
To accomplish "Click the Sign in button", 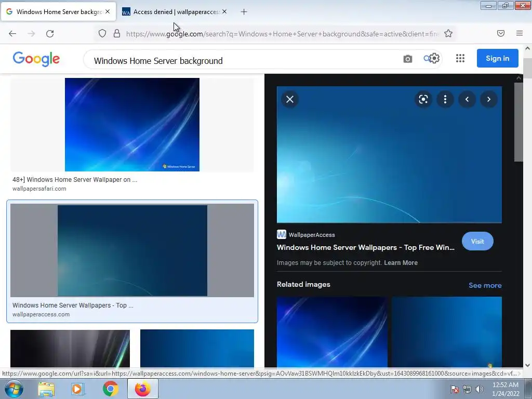I will click(497, 58).
